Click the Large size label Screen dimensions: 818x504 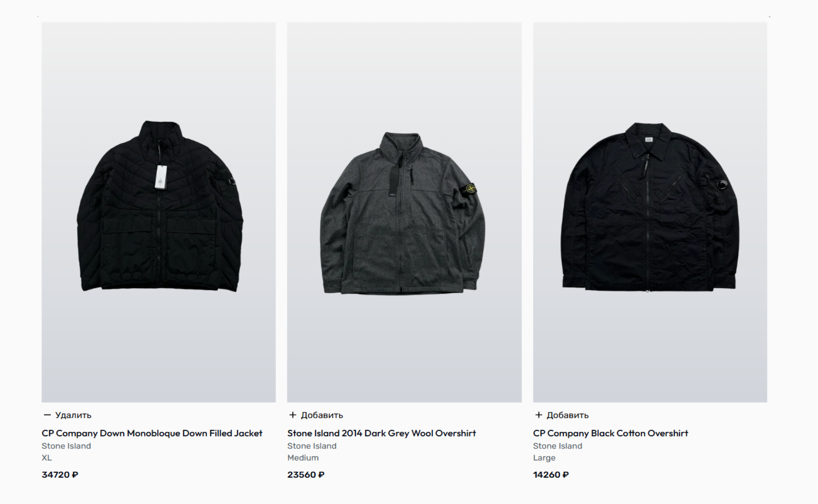pos(544,458)
